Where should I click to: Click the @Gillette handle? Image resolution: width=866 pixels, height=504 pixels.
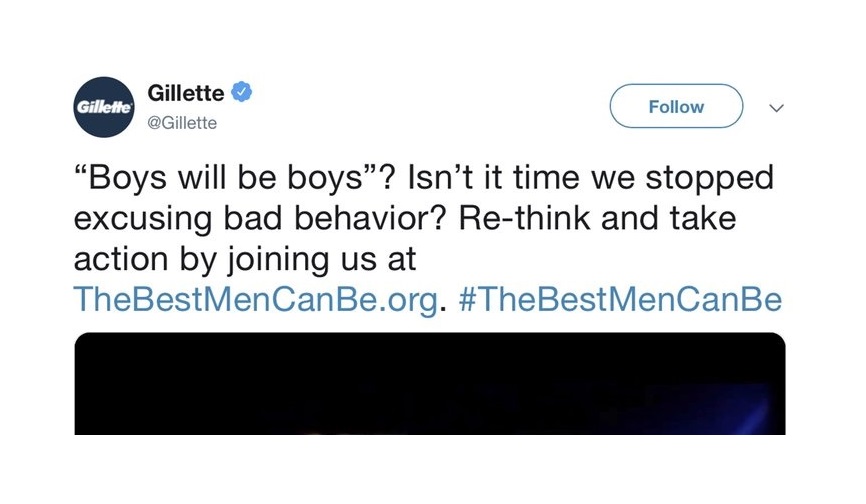click(x=181, y=123)
